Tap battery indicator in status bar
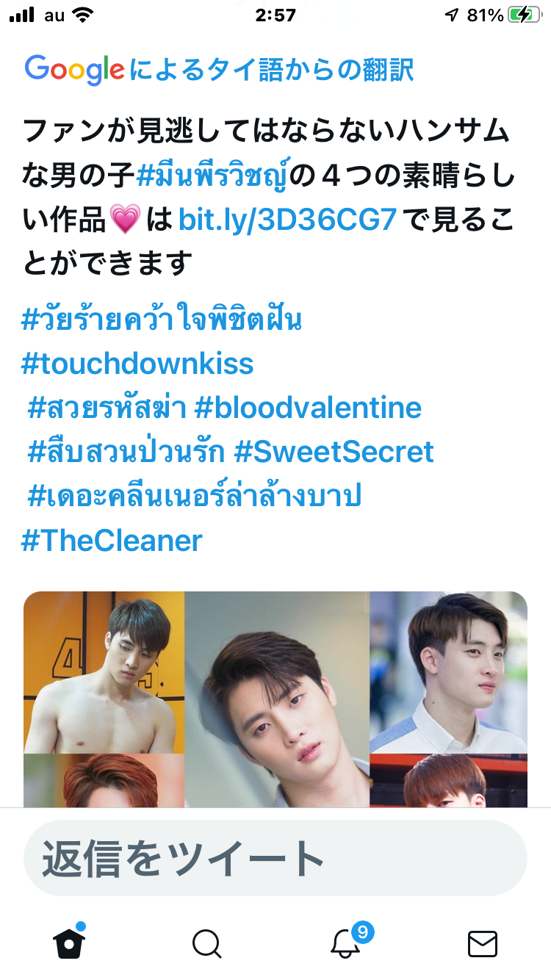The width and height of the screenshot is (551, 980). 525,15
